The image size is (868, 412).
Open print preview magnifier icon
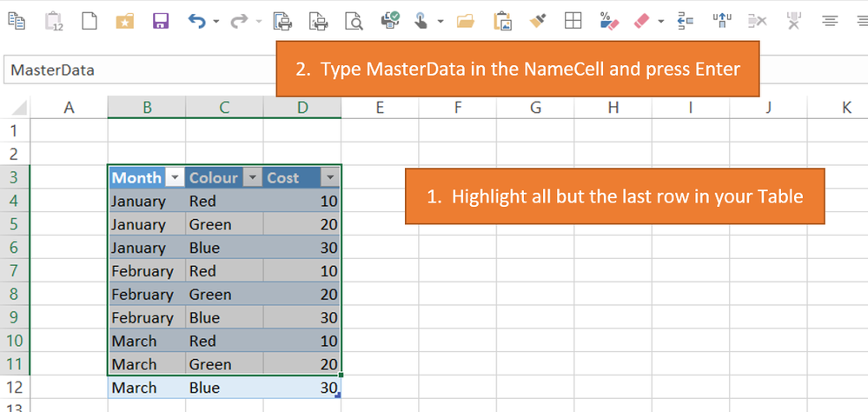[x=353, y=21]
